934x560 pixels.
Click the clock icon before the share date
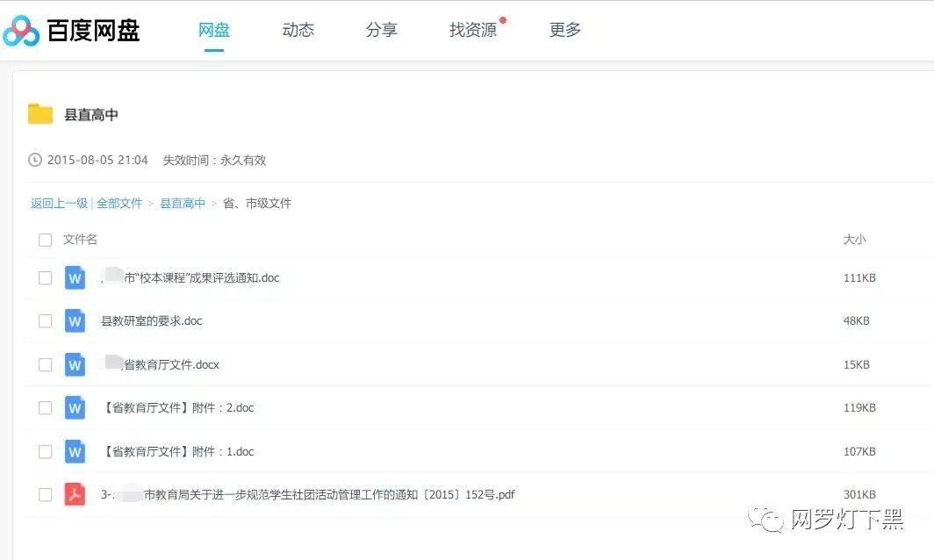[x=35, y=160]
